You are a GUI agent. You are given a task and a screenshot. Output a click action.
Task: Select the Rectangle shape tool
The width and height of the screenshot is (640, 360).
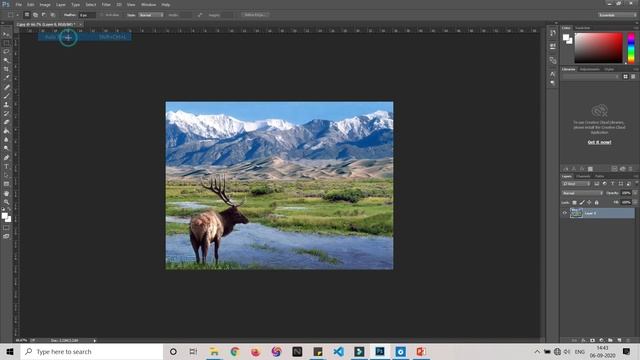click(6, 184)
